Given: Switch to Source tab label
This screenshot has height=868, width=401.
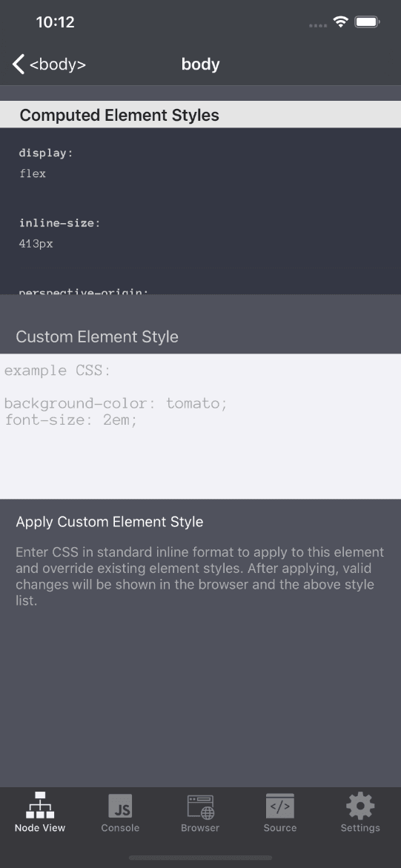Looking at the screenshot, I should 279,828.
